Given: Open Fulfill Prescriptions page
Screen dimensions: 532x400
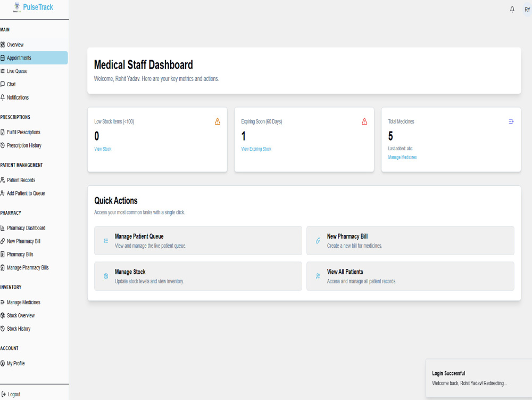Looking at the screenshot, I should tap(34, 132).
